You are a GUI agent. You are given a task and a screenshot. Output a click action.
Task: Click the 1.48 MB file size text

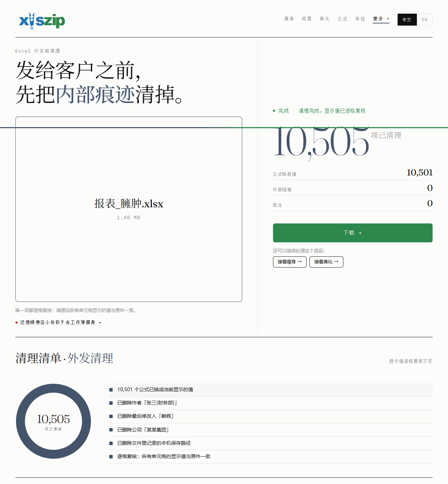pos(128,218)
